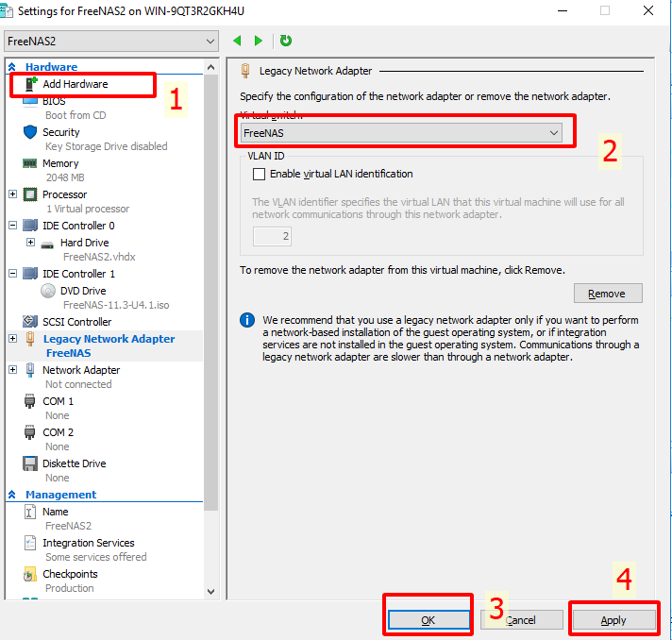This screenshot has height=640, width=672.
Task: Expand the Processor tree node
Action: [x=12, y=194]
